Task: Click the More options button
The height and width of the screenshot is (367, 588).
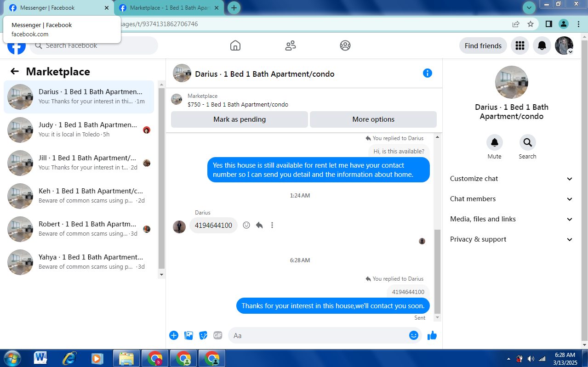Action: click(x=373, y=119)
